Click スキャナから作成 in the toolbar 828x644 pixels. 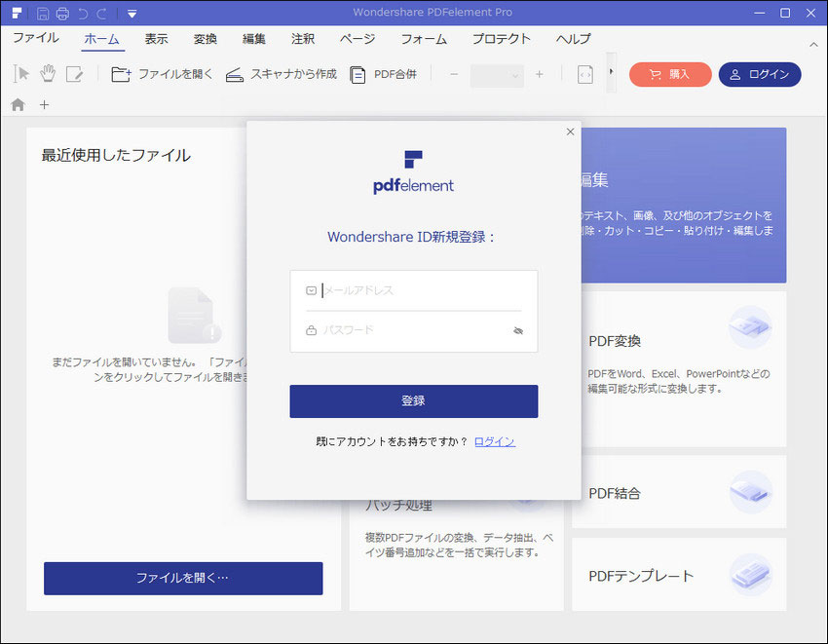pyautogui.click(x=281, y=74)
